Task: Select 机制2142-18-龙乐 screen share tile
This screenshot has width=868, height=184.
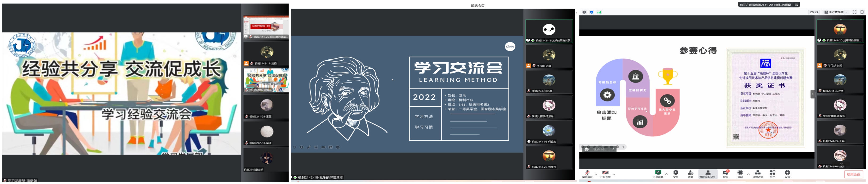Action: 549,31
